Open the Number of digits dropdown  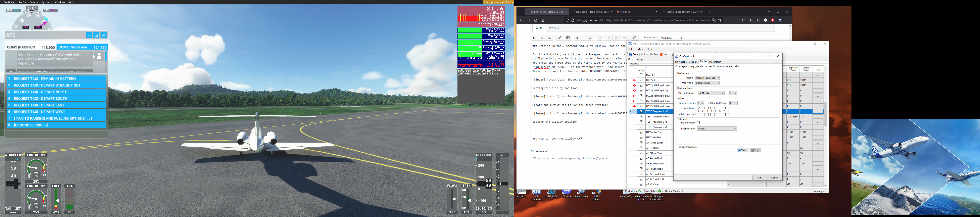[x=700, y=103]
